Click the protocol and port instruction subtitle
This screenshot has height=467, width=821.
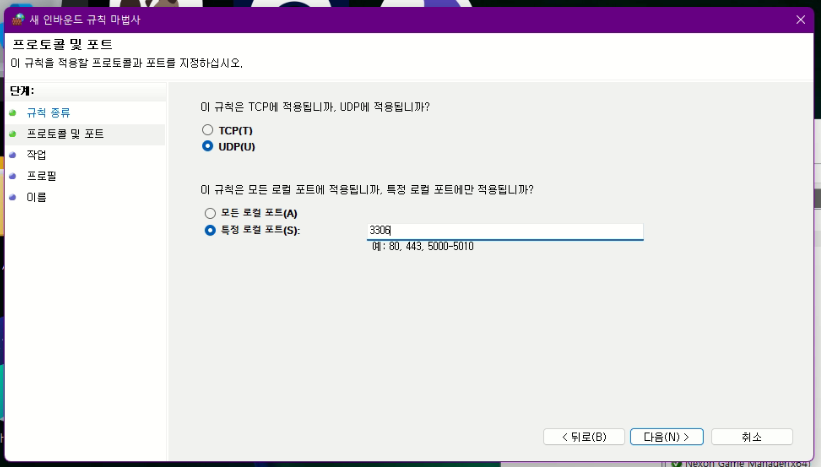(127, 63)
